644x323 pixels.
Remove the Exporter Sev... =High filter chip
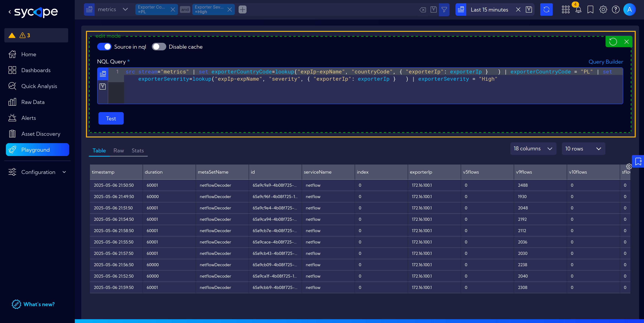(x=230, y=9)
